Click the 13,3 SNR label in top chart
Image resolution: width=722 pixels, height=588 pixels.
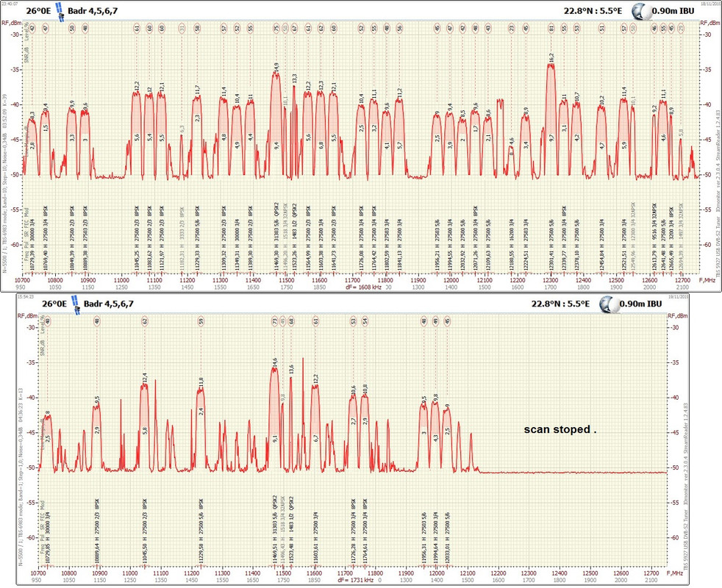[294, 78]
